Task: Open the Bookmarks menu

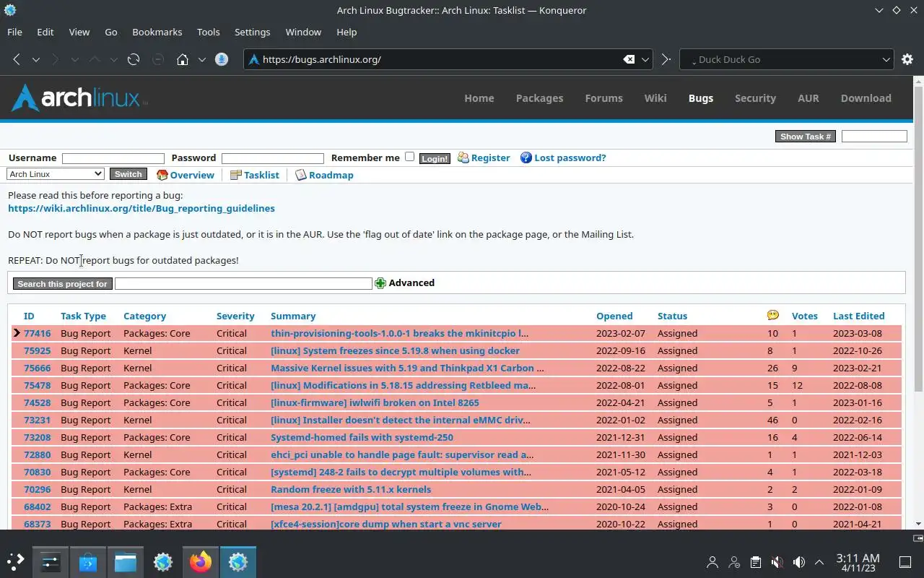Action: click(x=157, y=32)
